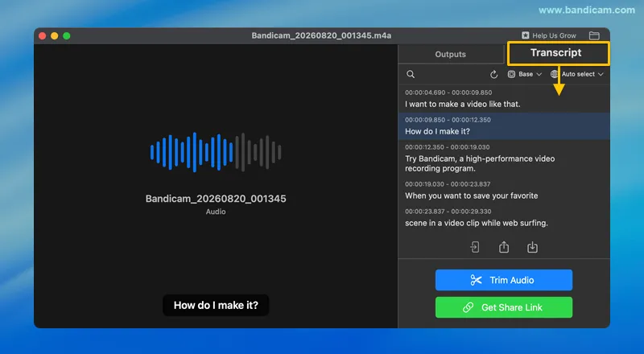Click the window title Bandicam_20260820_001345.m4a
The width and height of the screenshot is (644, 354).
(x=321, y=35)
